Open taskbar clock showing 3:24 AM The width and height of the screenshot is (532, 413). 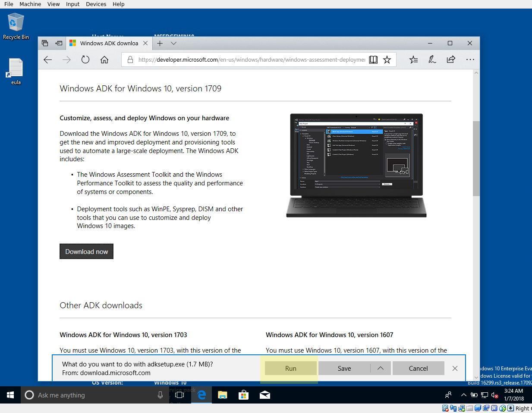tap(513, 395)
